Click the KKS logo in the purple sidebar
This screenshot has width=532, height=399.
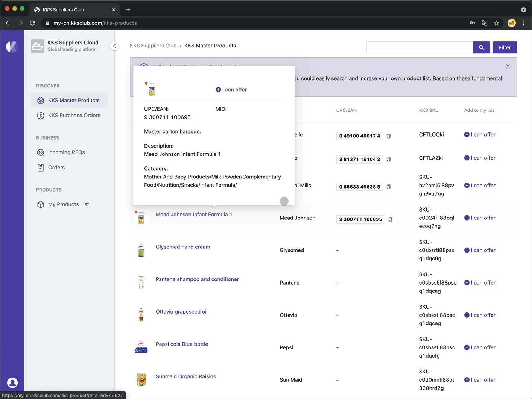(x=12, y=46)
